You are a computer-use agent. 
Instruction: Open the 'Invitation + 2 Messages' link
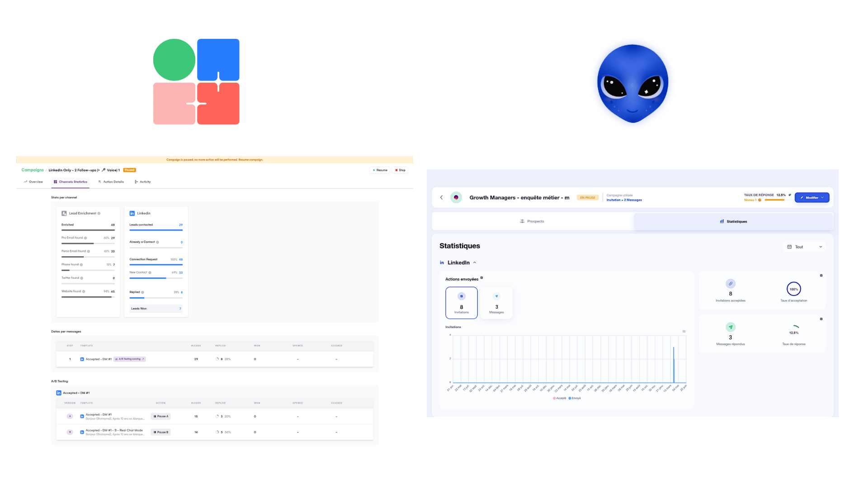coord(624,200)
